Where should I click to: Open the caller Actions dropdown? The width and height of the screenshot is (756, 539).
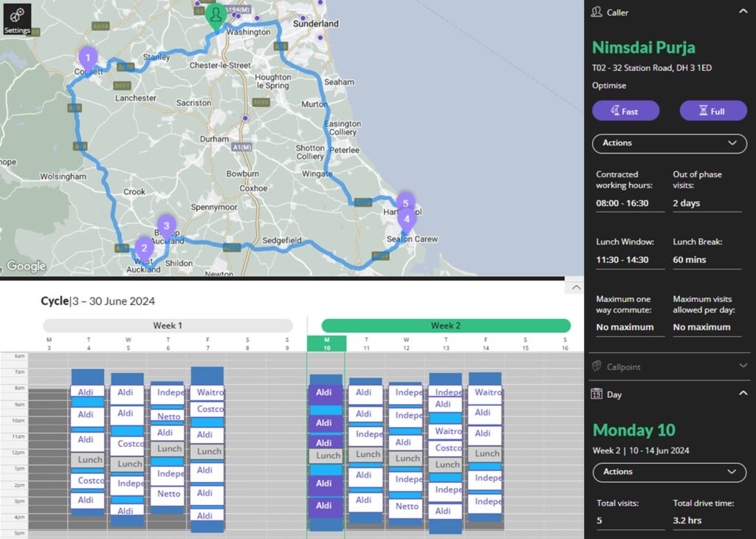(x=669, y=143)
